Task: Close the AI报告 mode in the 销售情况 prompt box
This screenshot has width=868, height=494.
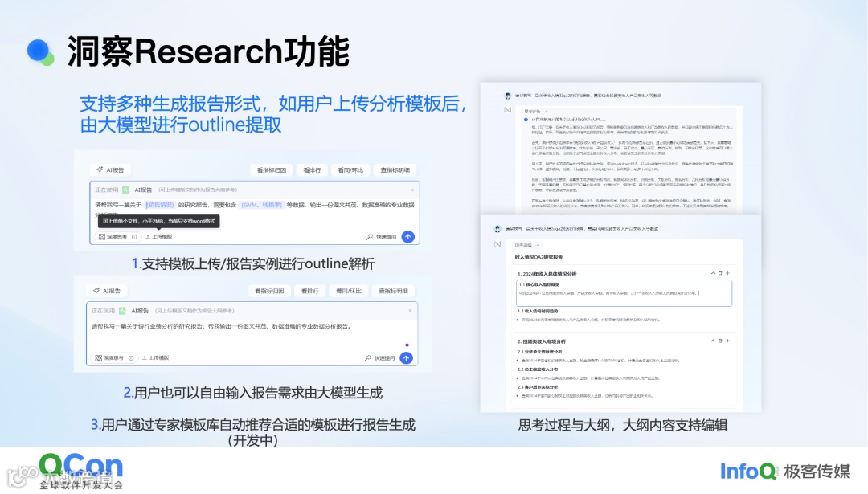Action: coord(411,190)
